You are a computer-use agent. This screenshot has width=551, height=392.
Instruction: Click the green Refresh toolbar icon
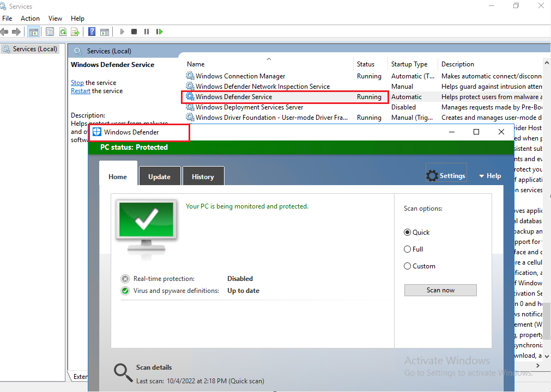63,32
